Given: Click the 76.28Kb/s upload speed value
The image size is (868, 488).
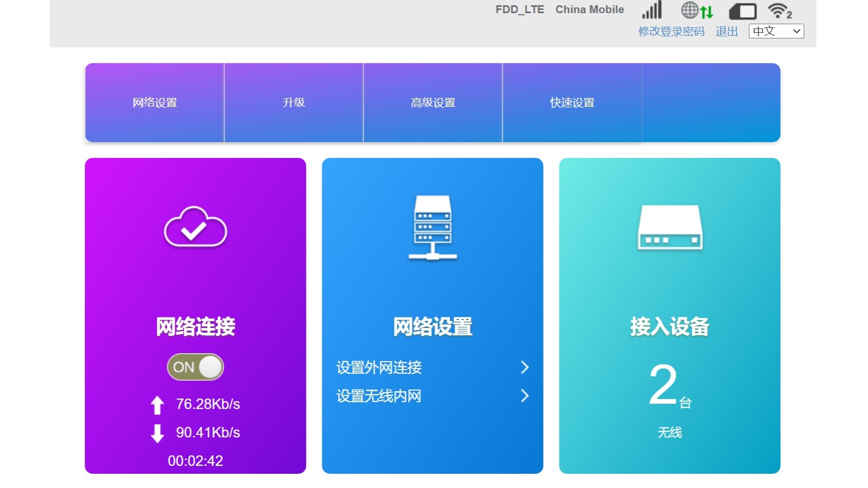Looking at the screenshot, I should (x=208, y=404).
